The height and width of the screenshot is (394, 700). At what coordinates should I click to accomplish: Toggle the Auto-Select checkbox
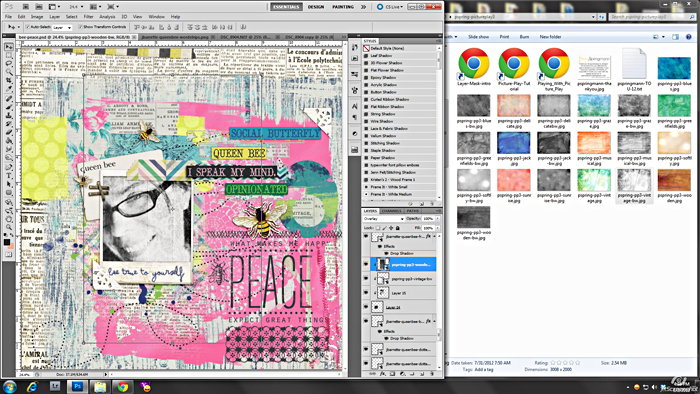tap(28, 27)
